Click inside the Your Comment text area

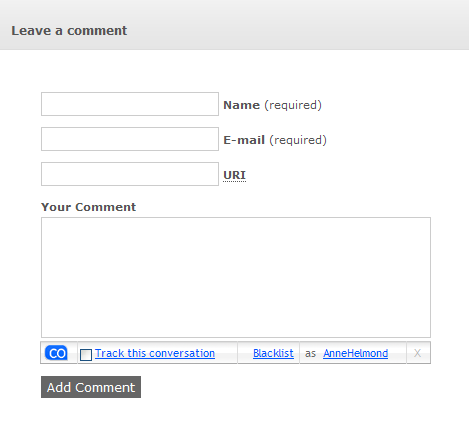(236, 277)
